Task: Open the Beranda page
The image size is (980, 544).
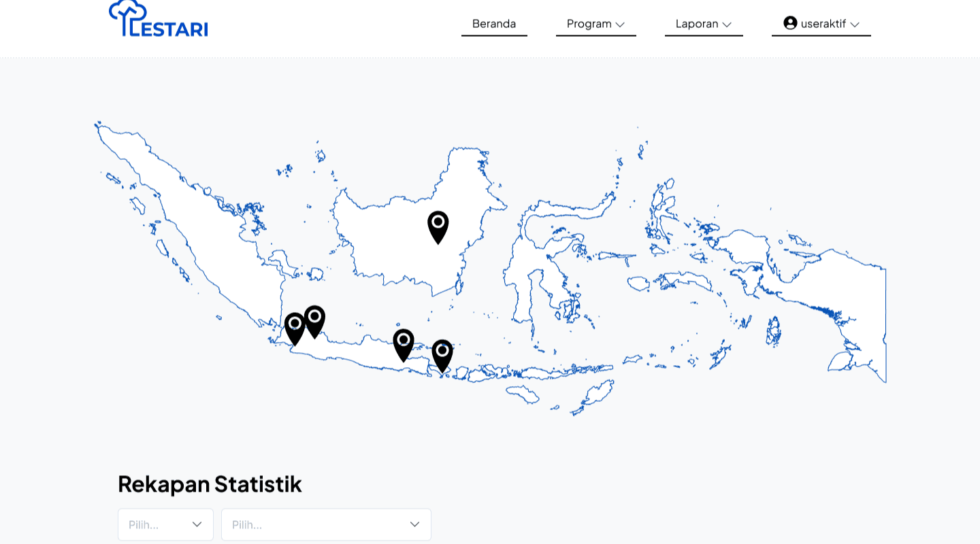Action: pos(494,24)
